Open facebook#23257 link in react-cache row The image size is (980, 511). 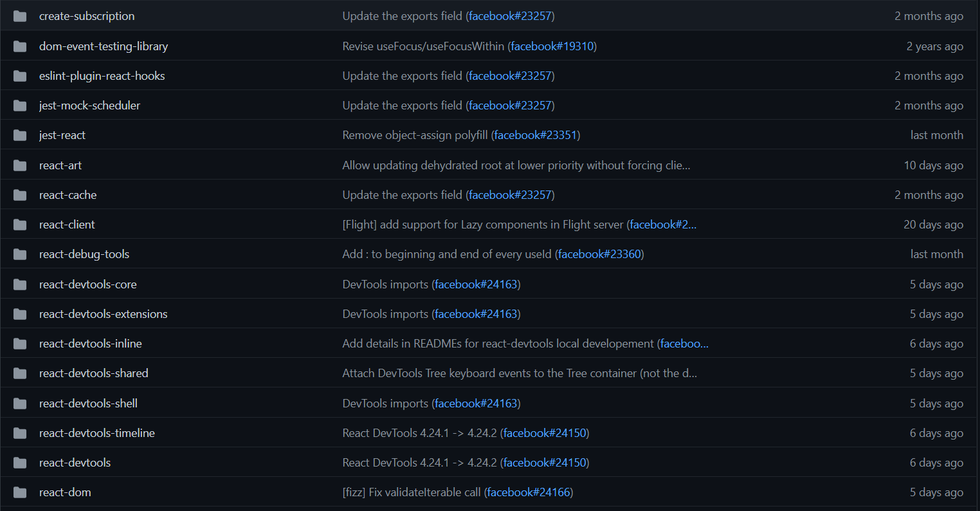(510, 195)
